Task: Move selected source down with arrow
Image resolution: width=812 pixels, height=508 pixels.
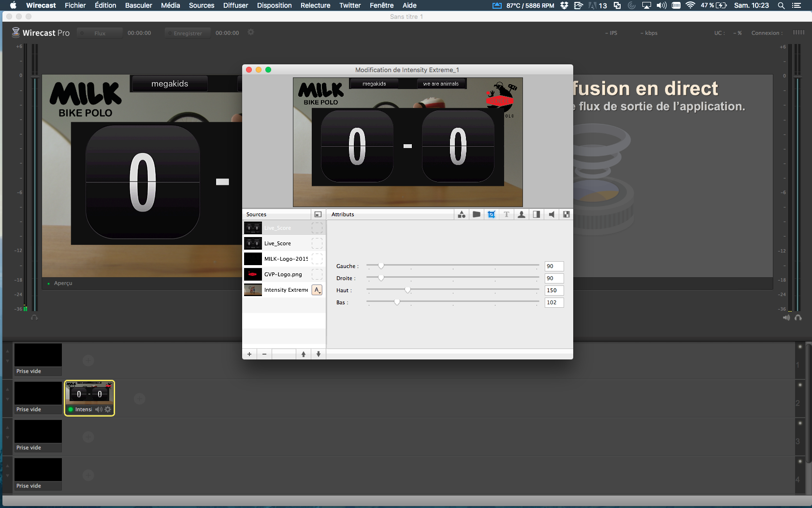Action: click(319, 354)
